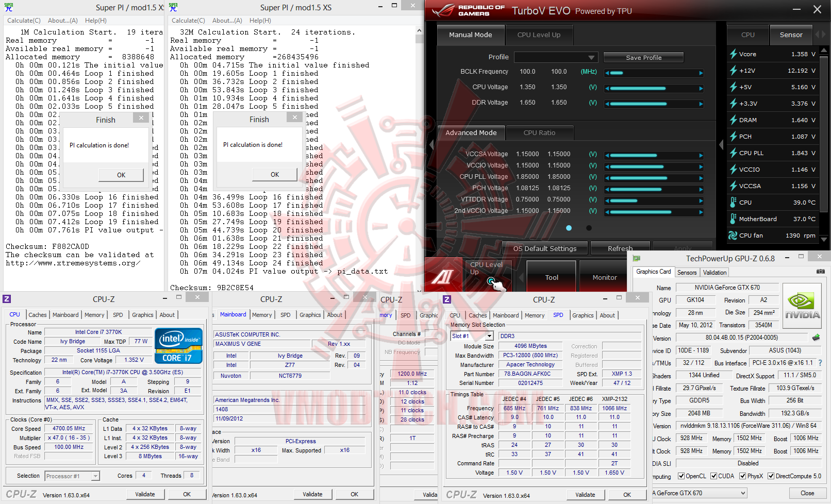Click the Intel Core i7 logo in CPU-Z
The width and height of the screenshot is (831, 504).
pos(178,345)
